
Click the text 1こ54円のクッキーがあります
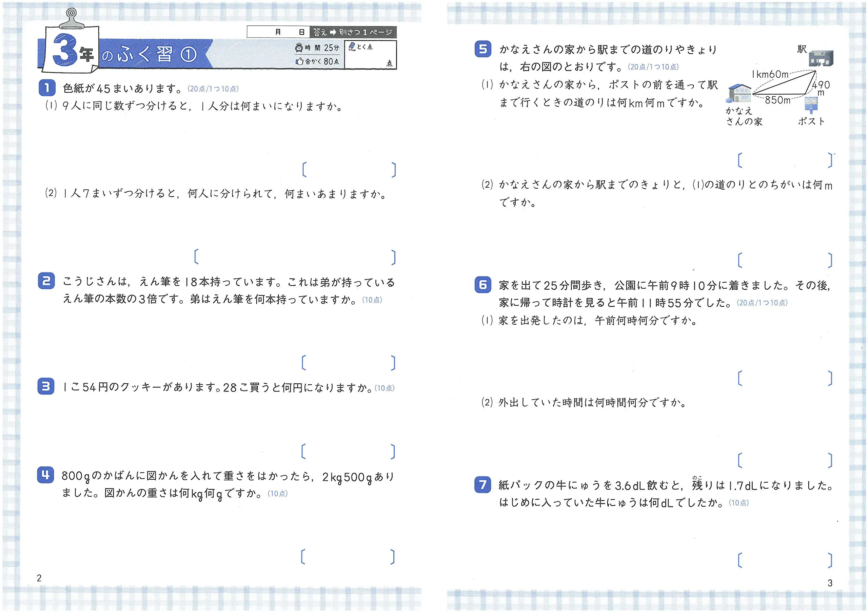[x=141, y=387]
